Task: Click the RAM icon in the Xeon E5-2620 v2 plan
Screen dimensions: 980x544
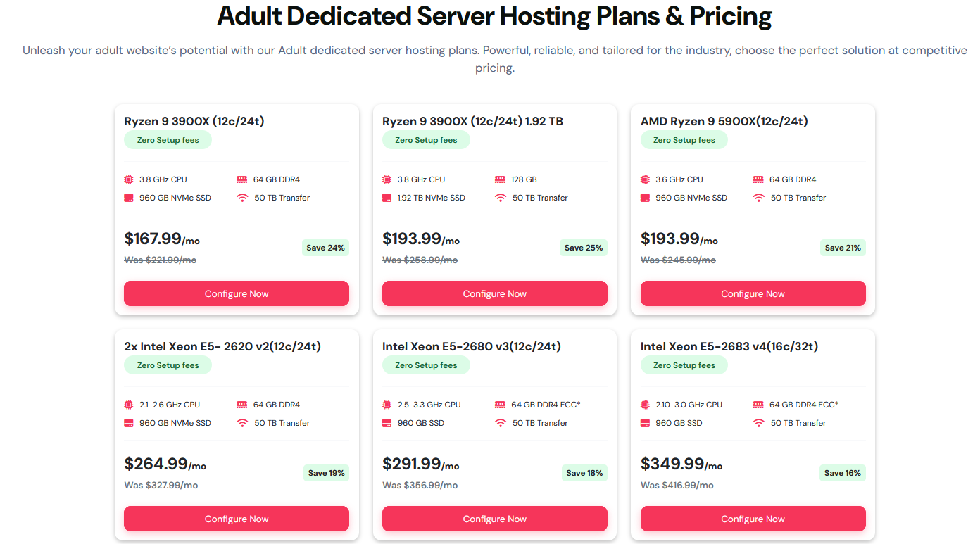Action: [242, 405]
